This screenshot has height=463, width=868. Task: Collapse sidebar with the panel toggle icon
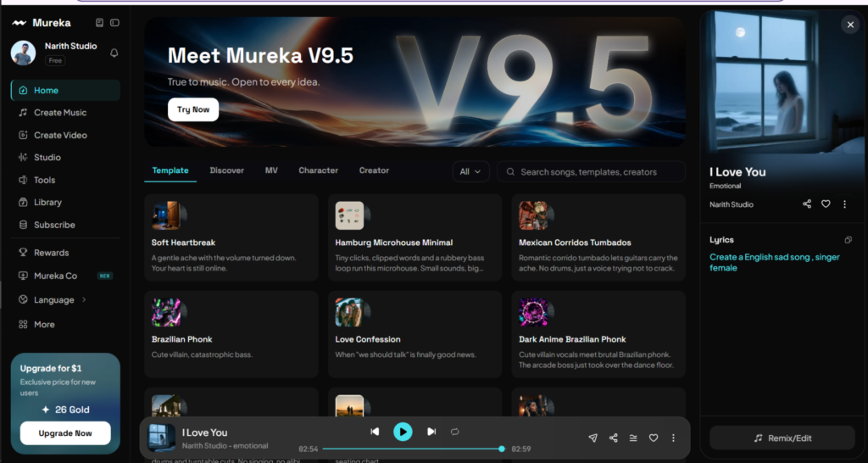(114, 23)
